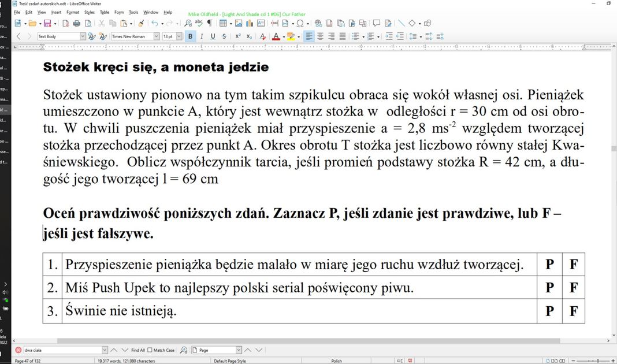617x364 pixels.
Task: Click the Insert Special Character omega icon
Action: 300,24
